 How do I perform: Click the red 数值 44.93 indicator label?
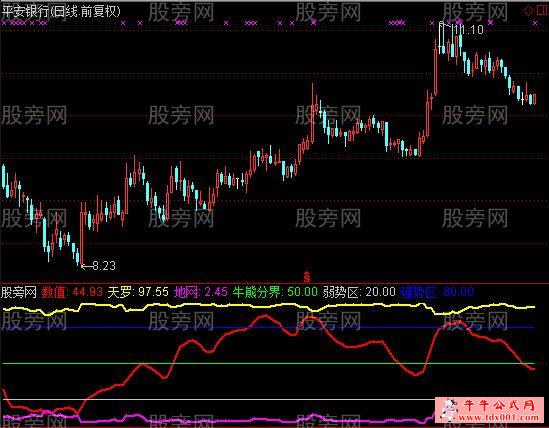(x=72, y=292)
